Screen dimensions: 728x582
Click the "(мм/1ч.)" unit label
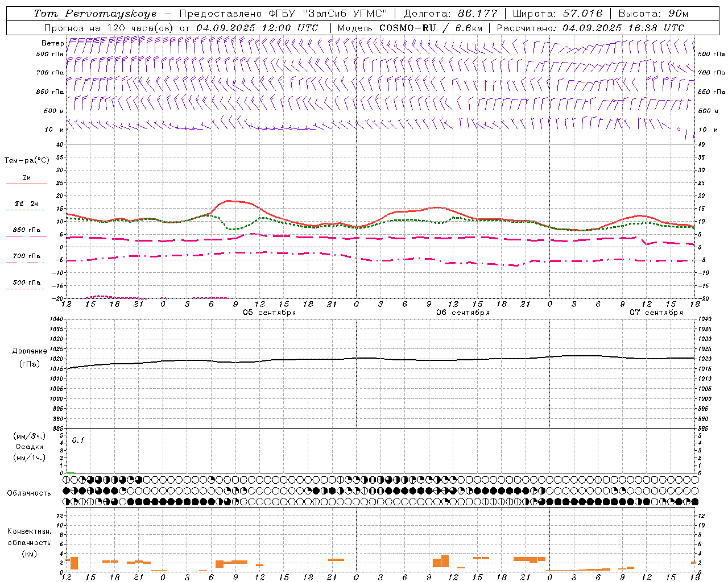29,458
